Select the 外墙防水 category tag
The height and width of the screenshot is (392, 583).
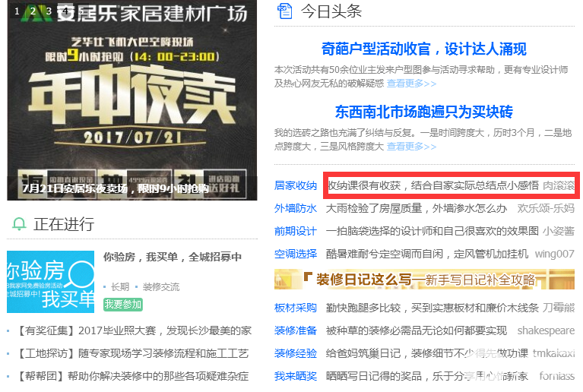click(296, 208)
